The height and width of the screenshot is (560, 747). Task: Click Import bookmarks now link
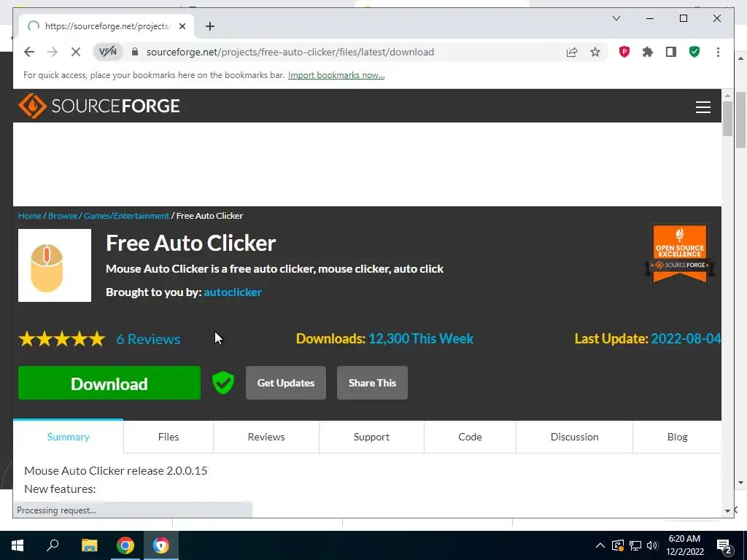(x=336, y=75)
